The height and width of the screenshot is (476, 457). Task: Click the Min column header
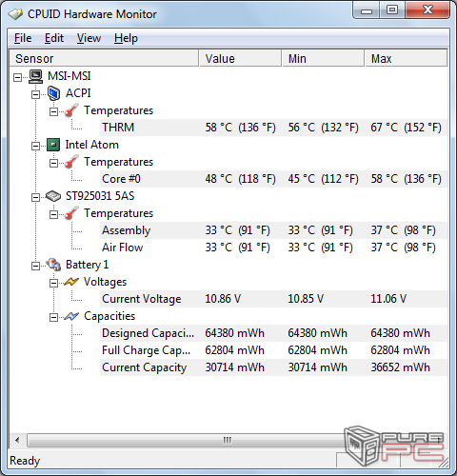click(x=323, y=58)
